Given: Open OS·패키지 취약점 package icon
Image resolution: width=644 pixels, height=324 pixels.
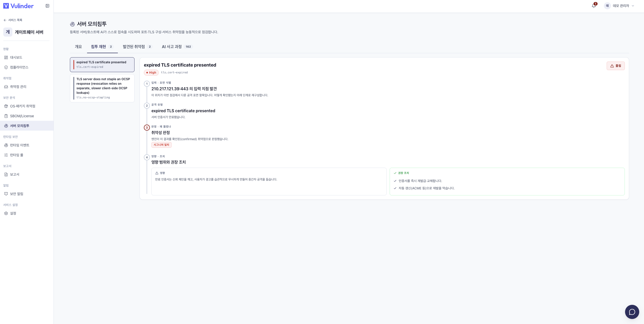Looking at the screenshot, I should [x=6, y=106].
